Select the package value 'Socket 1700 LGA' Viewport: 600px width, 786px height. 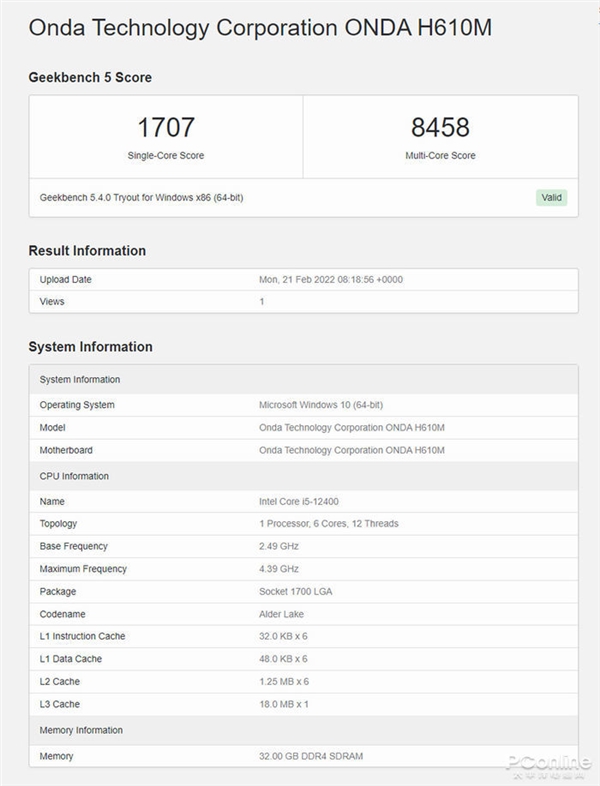click(x=296, y=592)
